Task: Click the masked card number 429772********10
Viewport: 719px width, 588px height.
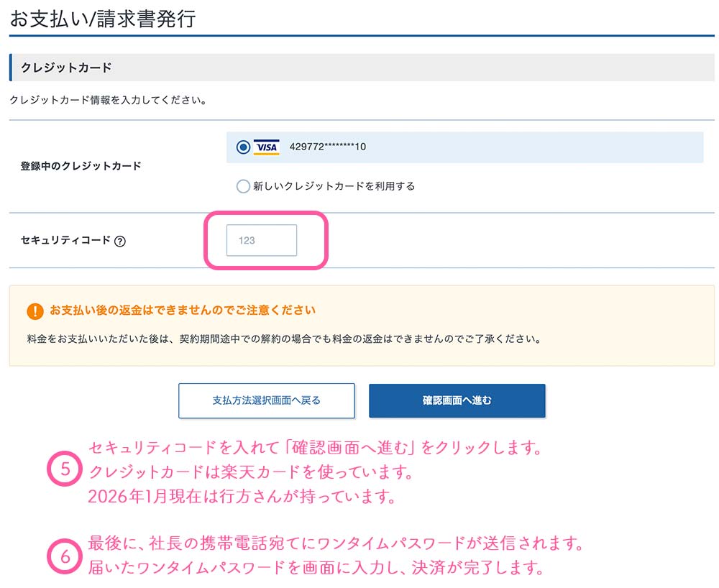Action: click(328, 147)
